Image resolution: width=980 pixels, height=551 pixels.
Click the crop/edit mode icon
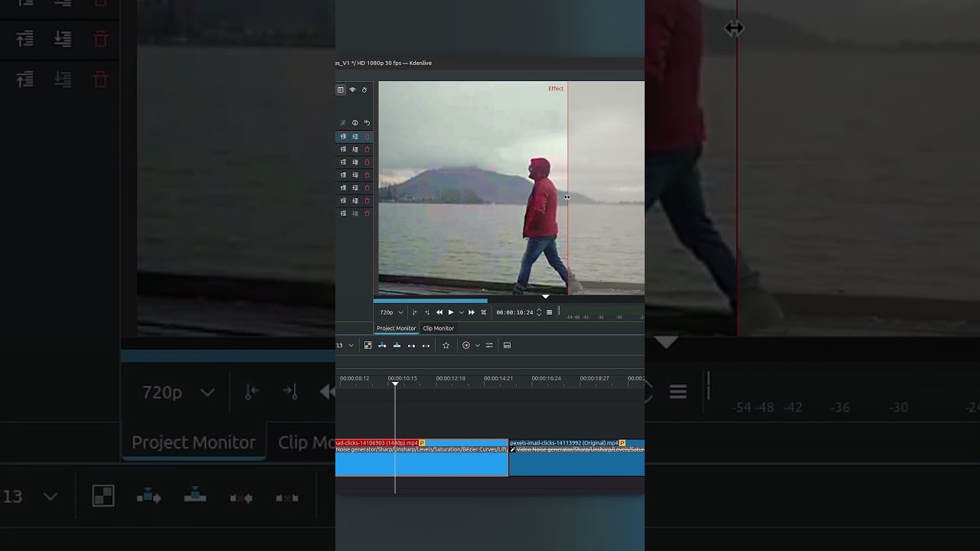point(483,312)
